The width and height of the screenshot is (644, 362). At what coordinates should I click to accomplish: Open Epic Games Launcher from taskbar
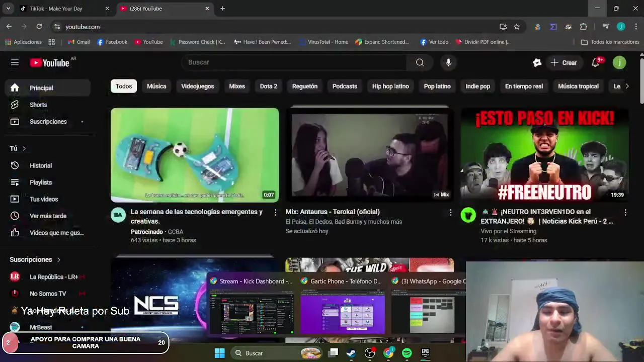(425, 353)
